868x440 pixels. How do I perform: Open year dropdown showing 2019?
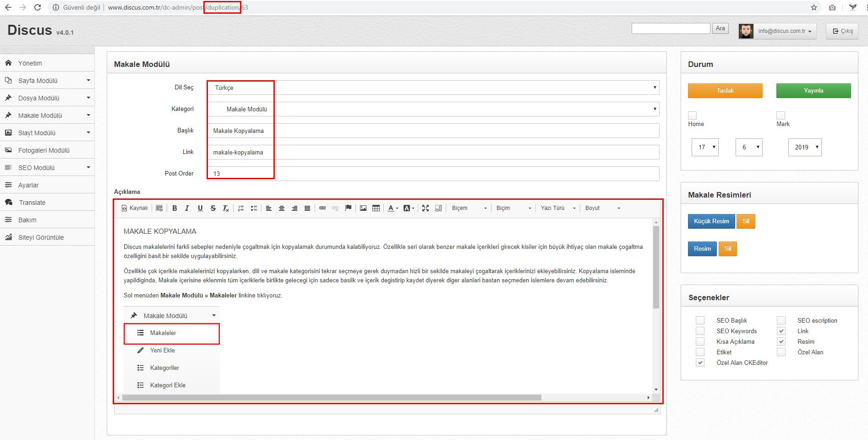(x=805, y=147)
